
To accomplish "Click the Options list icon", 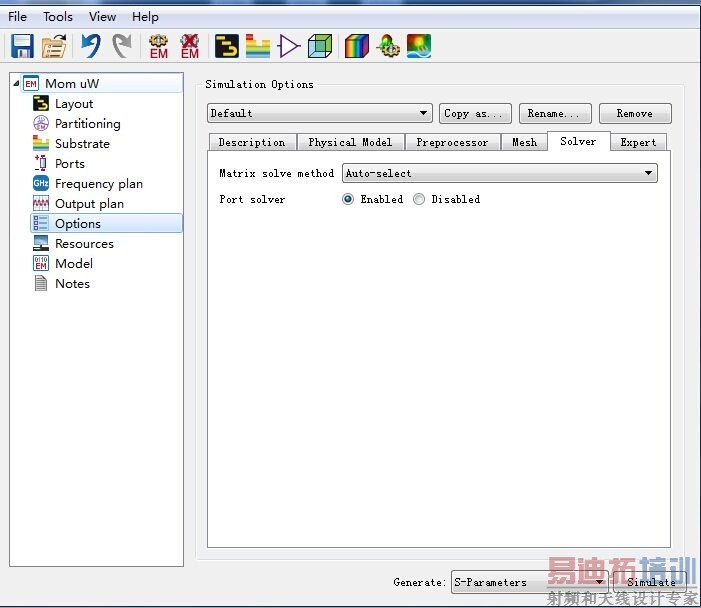I will click(41, 223).
